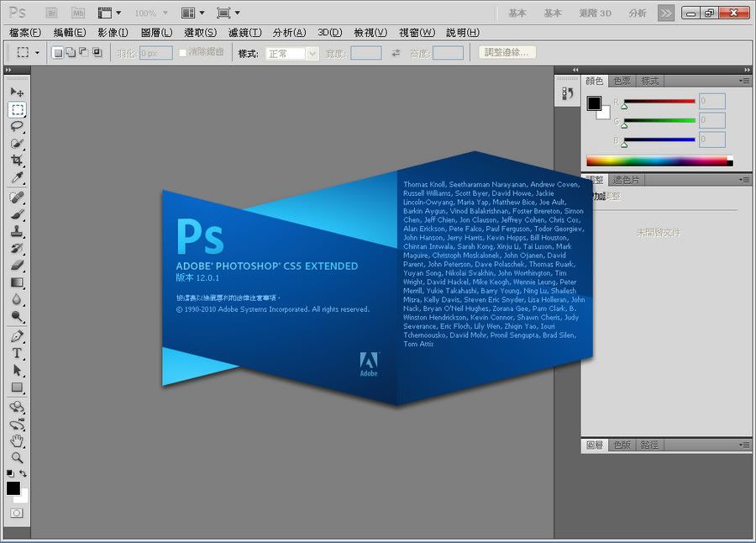Select the Zoom tool

point(18,457)
